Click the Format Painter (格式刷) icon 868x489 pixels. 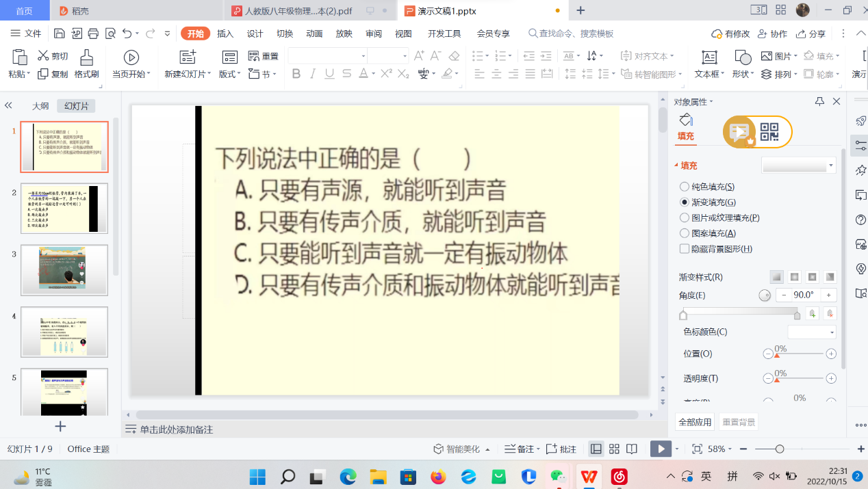(86, 57)
